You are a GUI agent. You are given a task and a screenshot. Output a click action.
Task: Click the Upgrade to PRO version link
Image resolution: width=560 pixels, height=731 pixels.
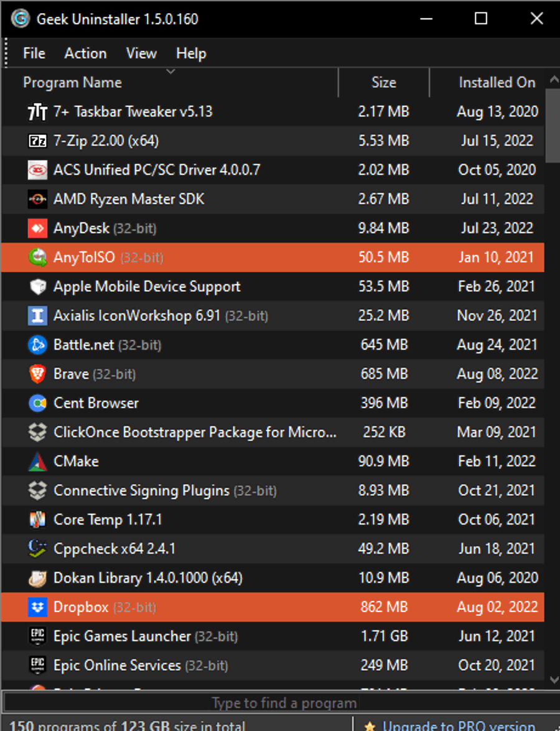(x=459, y=726)
